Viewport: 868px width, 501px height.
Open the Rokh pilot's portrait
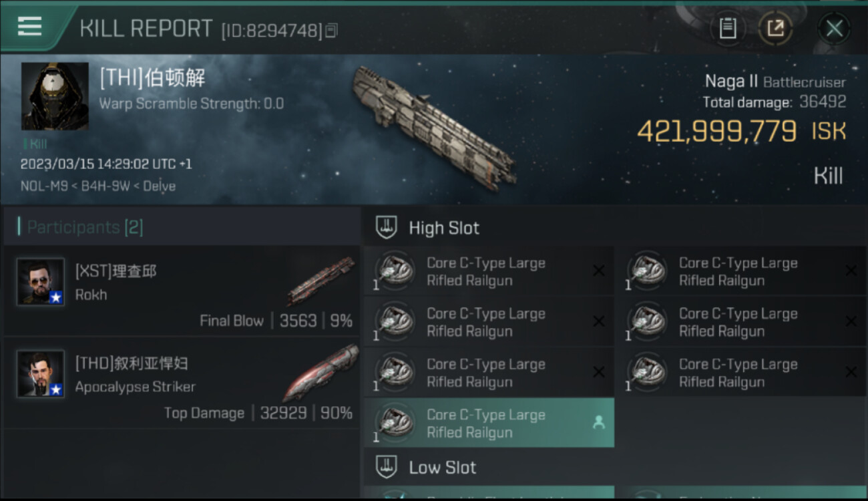pos(41,282)
